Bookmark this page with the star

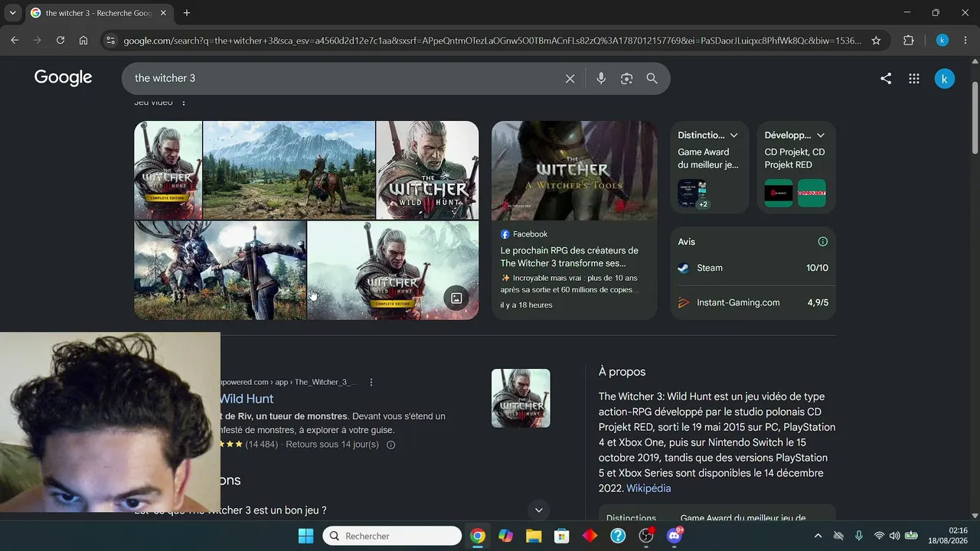(876, 41)
